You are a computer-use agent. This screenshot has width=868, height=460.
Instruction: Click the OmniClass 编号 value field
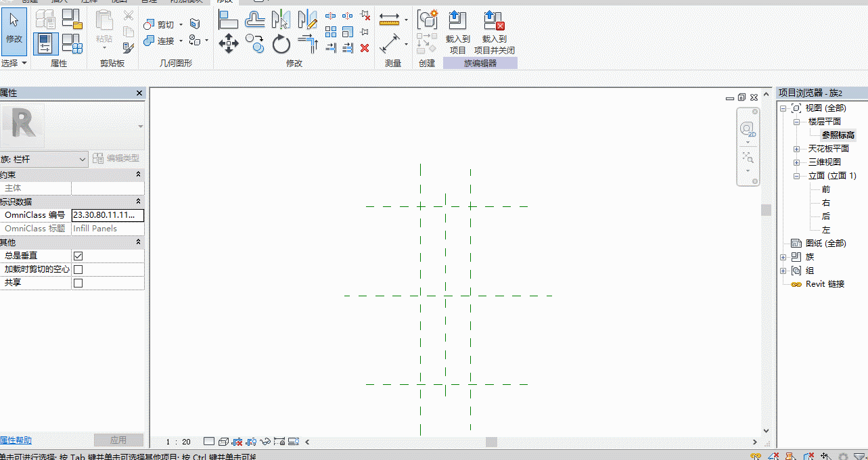(108, 215)
